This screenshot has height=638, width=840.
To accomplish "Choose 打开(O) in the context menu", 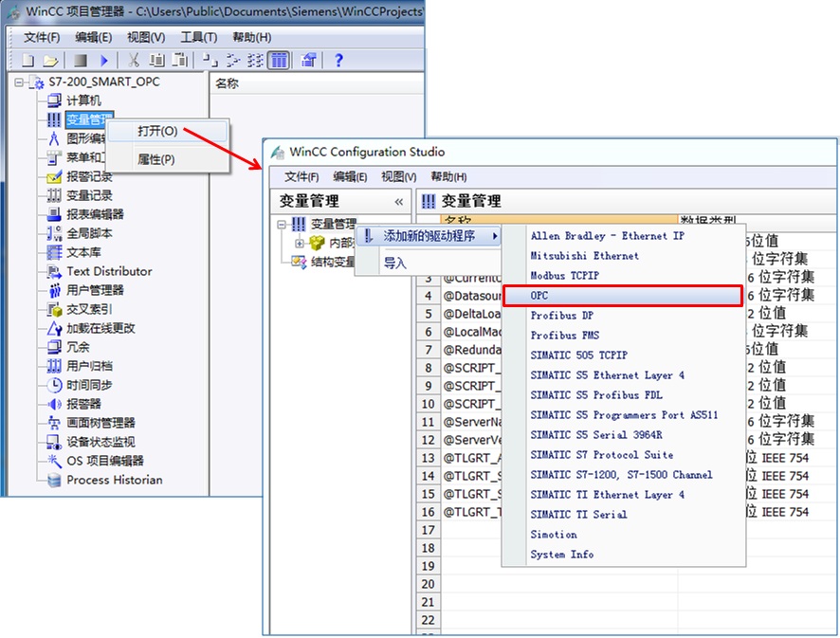I will [x=157, y=132].
